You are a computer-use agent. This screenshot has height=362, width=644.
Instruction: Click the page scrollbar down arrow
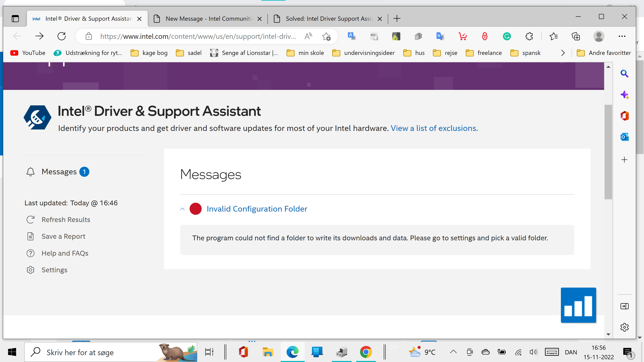pos(609,334)
